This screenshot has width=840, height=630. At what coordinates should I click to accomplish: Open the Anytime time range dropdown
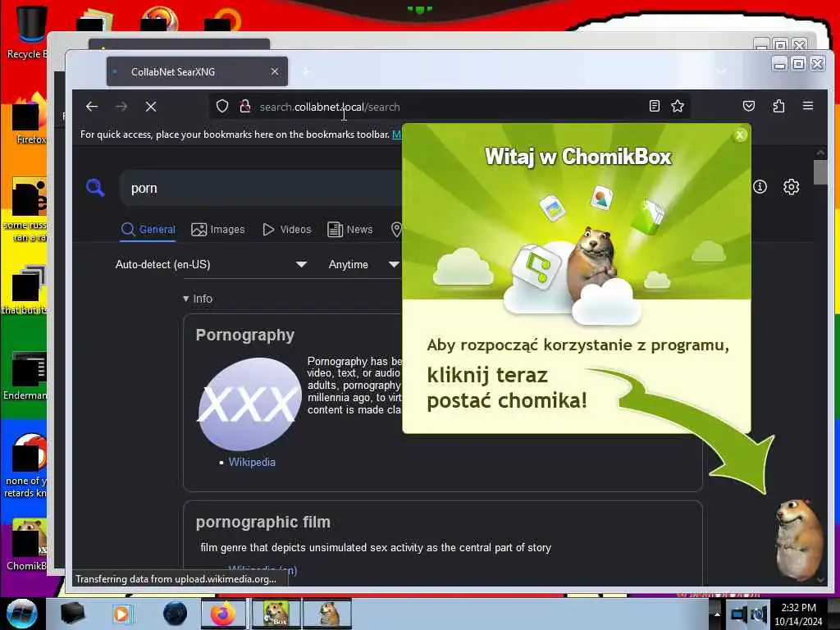364,265
